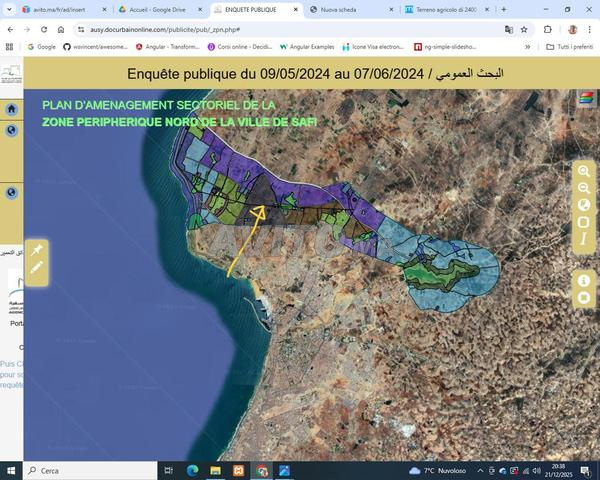This screenshot has height=480, width=600.
Task: Open the layers stack icon on map
Action: [586, 98]
